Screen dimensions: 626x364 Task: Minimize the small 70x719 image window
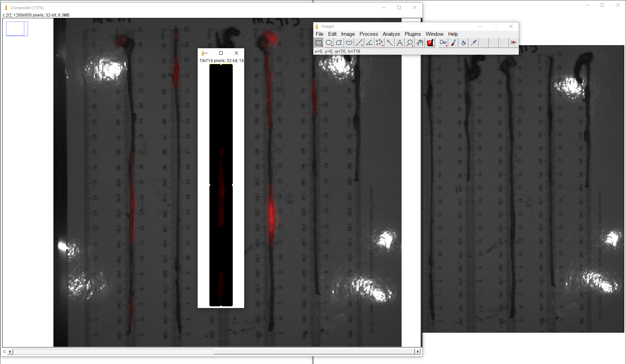click(x=205, y=53)
